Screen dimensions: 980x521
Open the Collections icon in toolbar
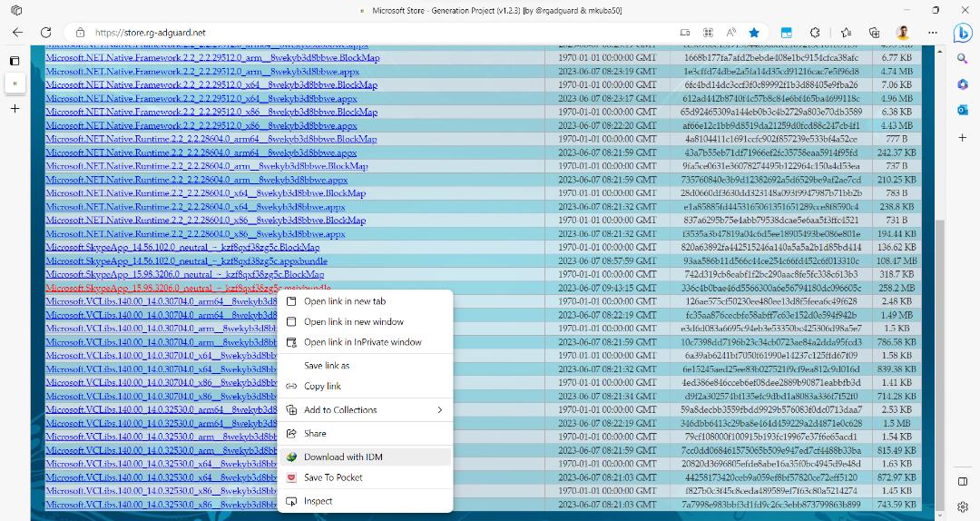875,33
